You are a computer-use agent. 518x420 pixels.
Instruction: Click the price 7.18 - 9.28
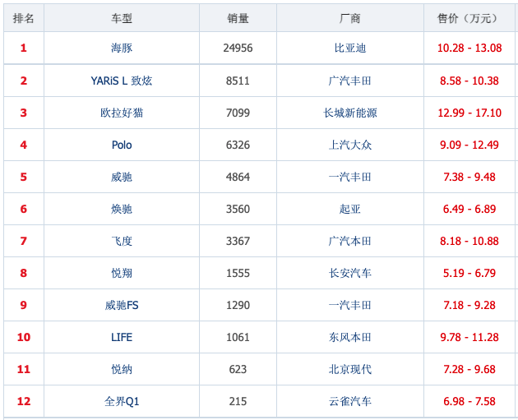click(469, 305)
